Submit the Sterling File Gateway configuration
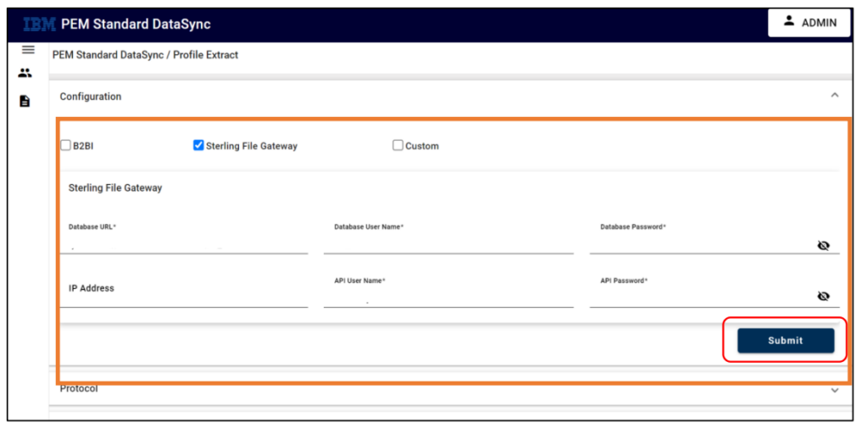Image resolution: width=868 pixels, height=429 pixels. [786, 341]
